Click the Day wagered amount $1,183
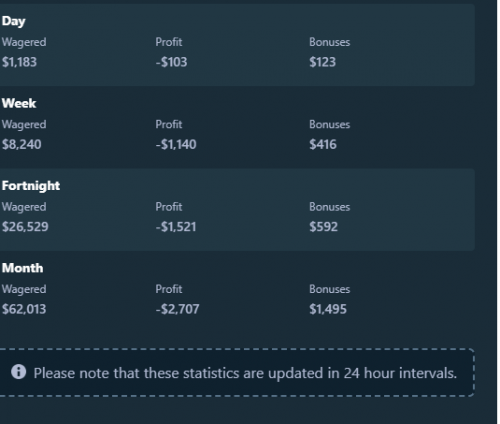500x424 pixels. tap(19, 62)
